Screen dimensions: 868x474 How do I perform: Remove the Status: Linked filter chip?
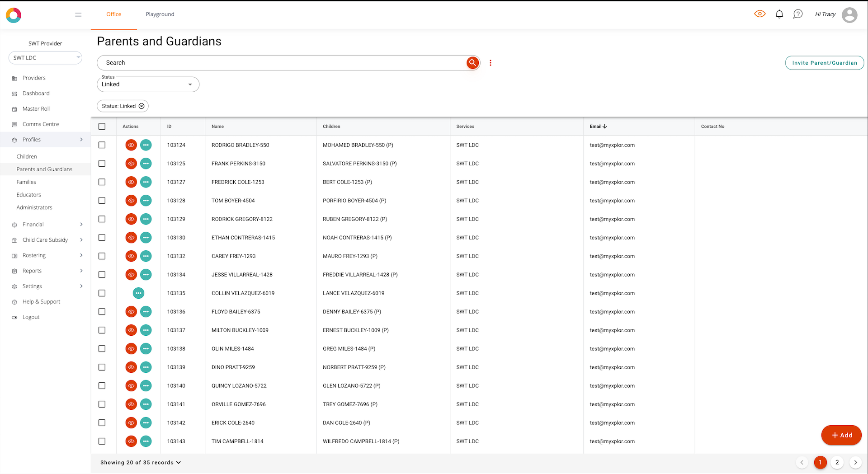(142, 106)
